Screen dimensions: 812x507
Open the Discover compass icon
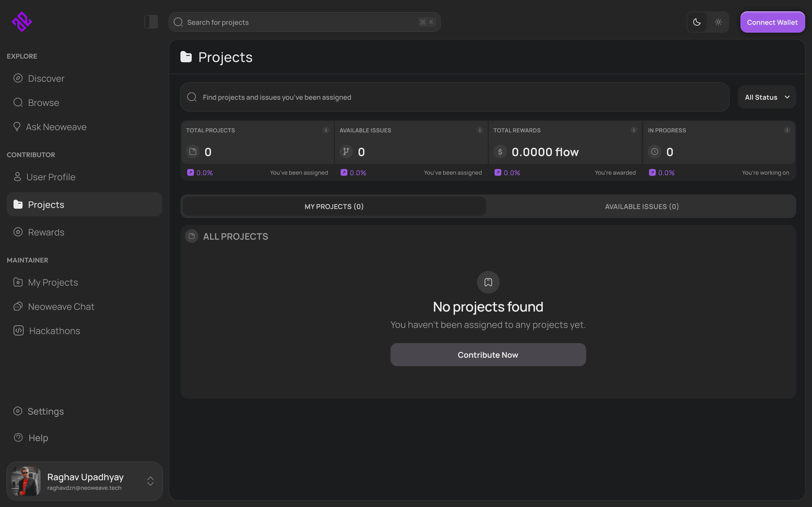pyautogui.click(x=18, y=78)
